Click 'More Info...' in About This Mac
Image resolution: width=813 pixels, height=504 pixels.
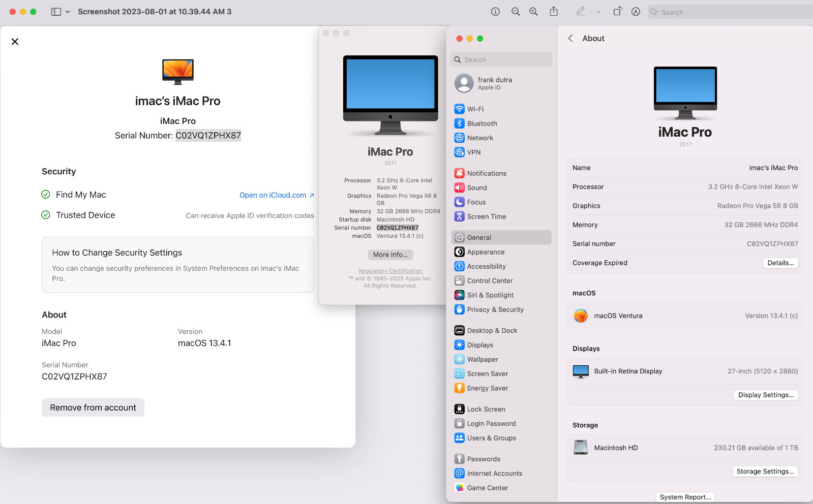(x=390, y=255)
